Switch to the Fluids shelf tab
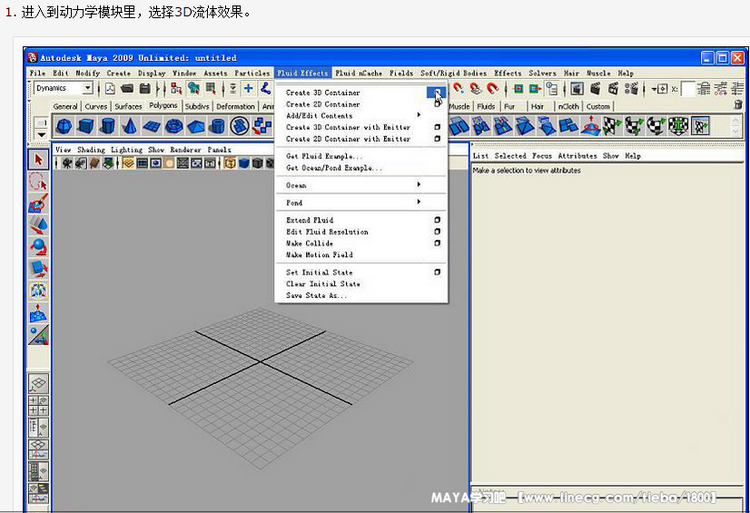Image resolution: width=750 pixels, height=513 pixels. click(486, 106)
